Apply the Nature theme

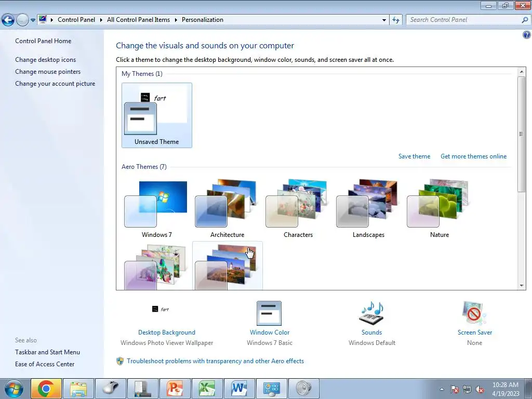(440, 208)
